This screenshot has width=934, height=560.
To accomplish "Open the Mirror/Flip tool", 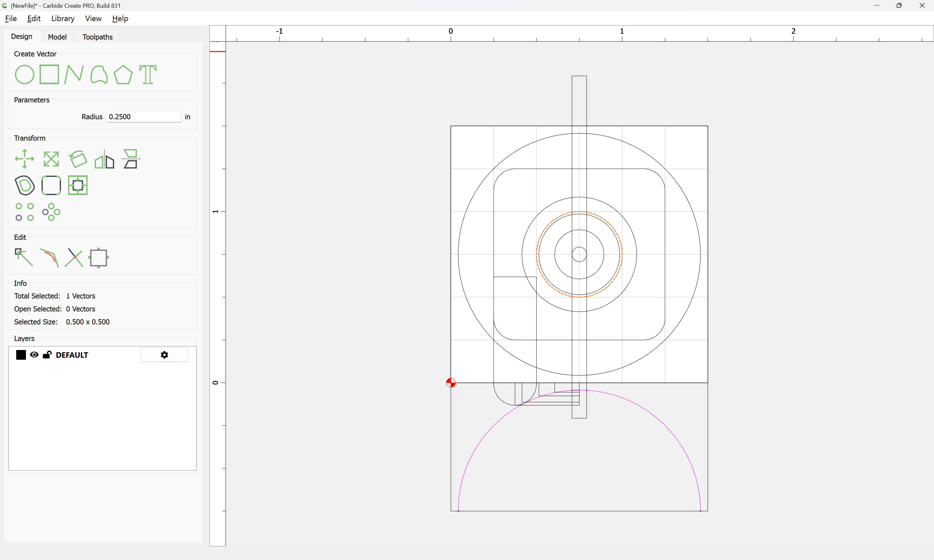I will pyautogui.click(x=104, y=159).
